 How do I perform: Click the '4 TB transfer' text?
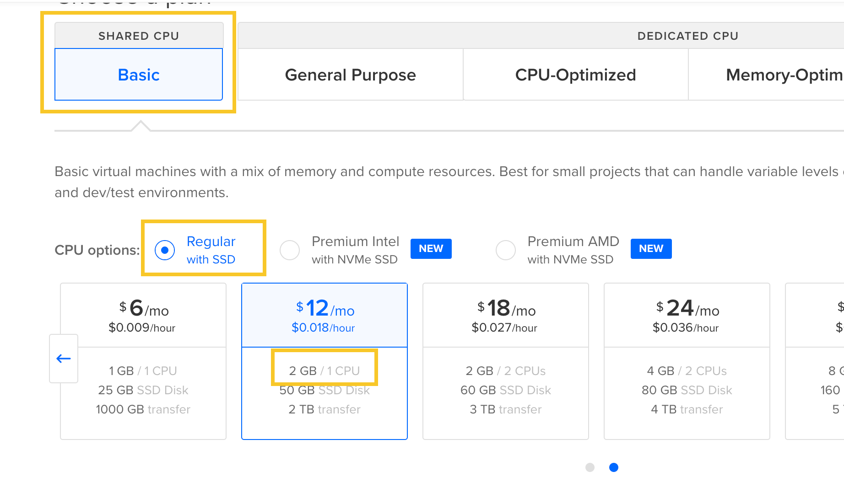tap(687, 409)
